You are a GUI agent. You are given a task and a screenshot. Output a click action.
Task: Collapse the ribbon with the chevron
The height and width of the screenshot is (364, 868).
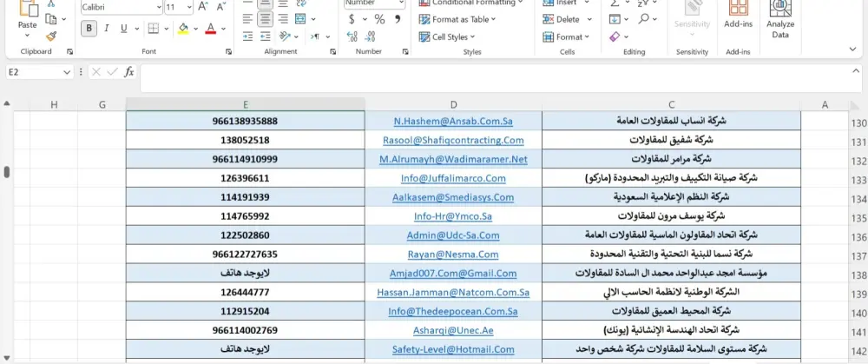[852, 50]
